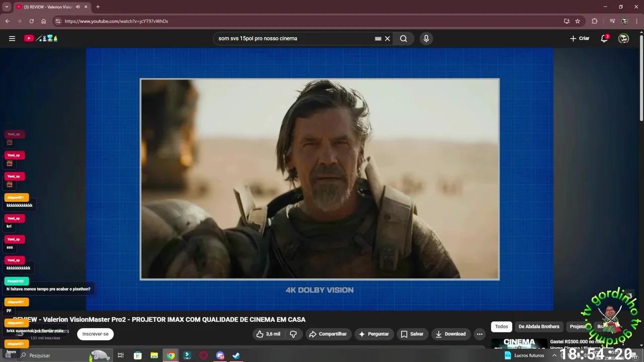Viewport: 644px width, 362px height.
Task: Select the Todos filter chip
Action: (502, 326)
